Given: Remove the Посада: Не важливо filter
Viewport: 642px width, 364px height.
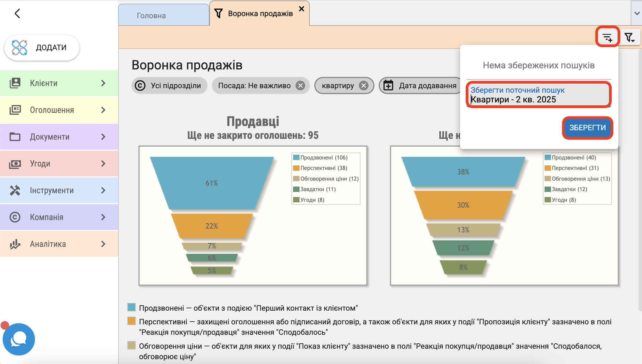Looking at the screenshot, I should tap(300, 86).
